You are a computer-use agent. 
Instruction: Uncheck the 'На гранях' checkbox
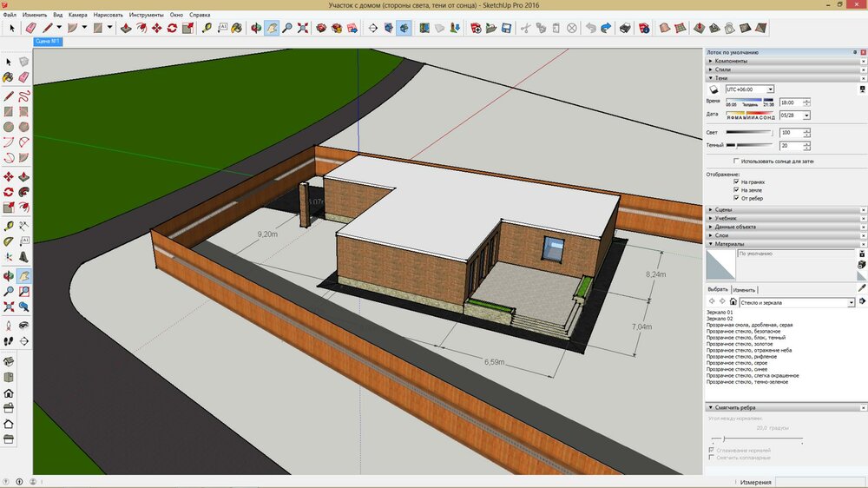pyautogui.click(x=737, y=181)
